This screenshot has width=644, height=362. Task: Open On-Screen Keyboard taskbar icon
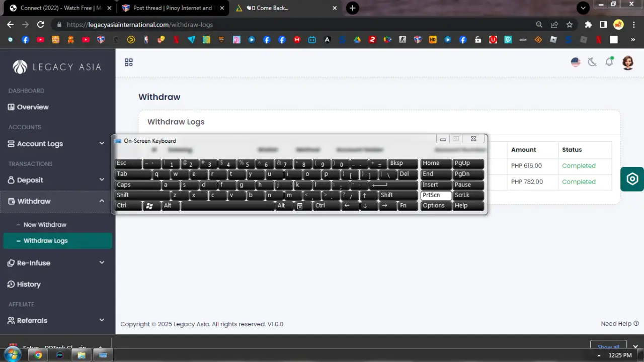click(103, 355)
